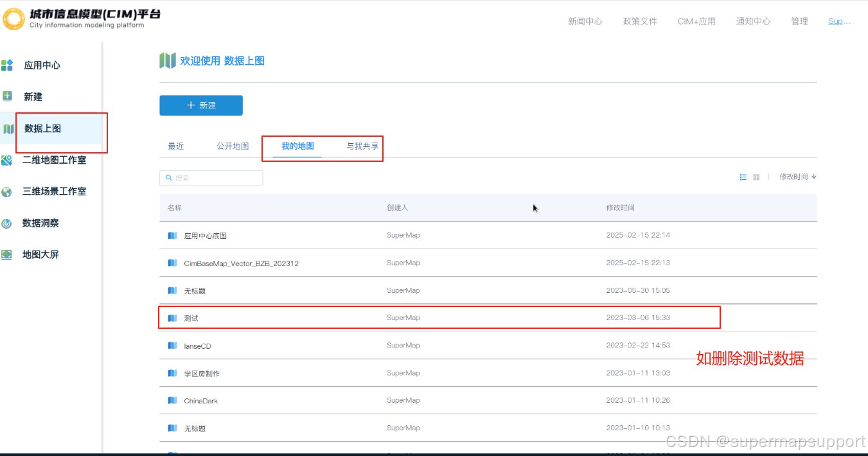Switch to the 与我共享 tab
This screenshot has height=456, width=868.
(362, 146)
